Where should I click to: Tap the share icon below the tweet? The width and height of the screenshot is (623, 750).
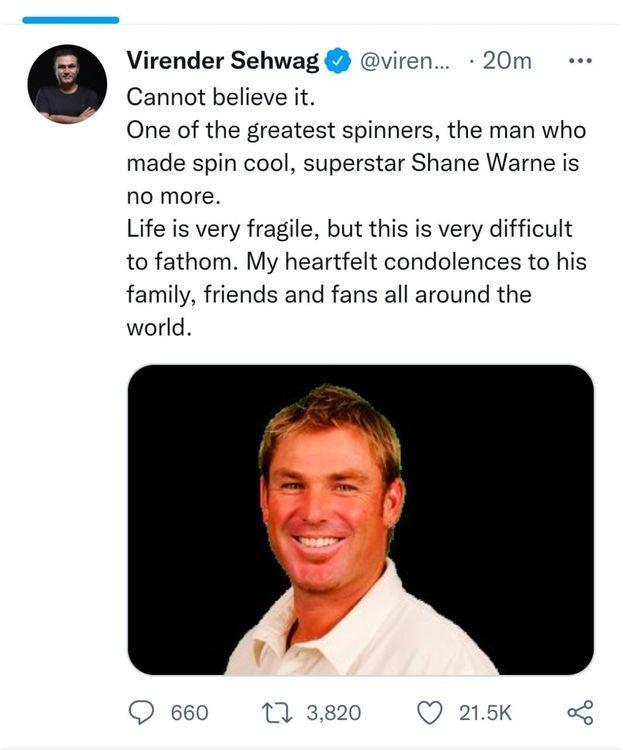coord(580,712)
